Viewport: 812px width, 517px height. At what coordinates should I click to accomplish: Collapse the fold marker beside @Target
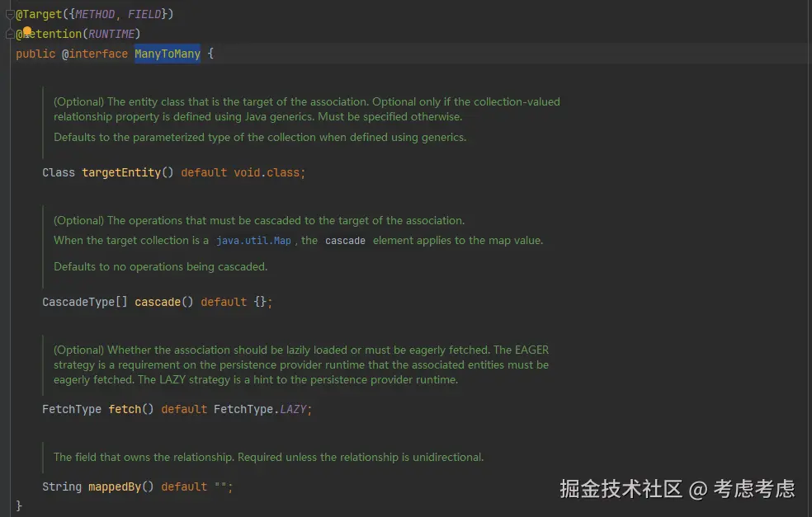pyautogui.click(x=10, y=14)
